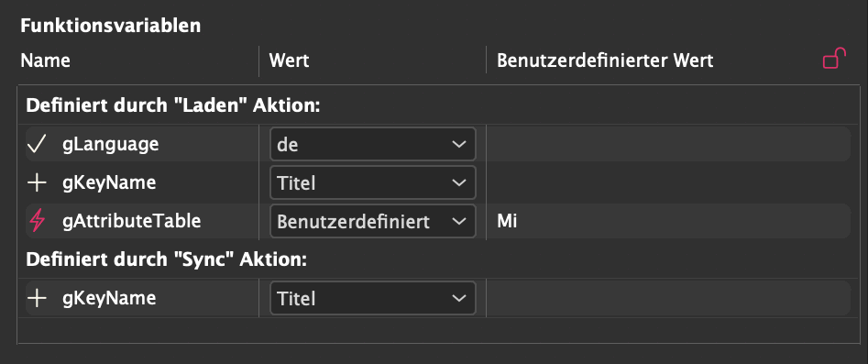868x364 pixels.
Task: Click the pink lightning icon beside gAttributeTable
Action: [x=37, y=222]
